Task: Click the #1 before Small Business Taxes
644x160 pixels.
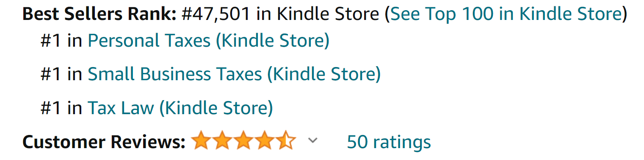Action: pyautogui.click(x=51, y=74)
